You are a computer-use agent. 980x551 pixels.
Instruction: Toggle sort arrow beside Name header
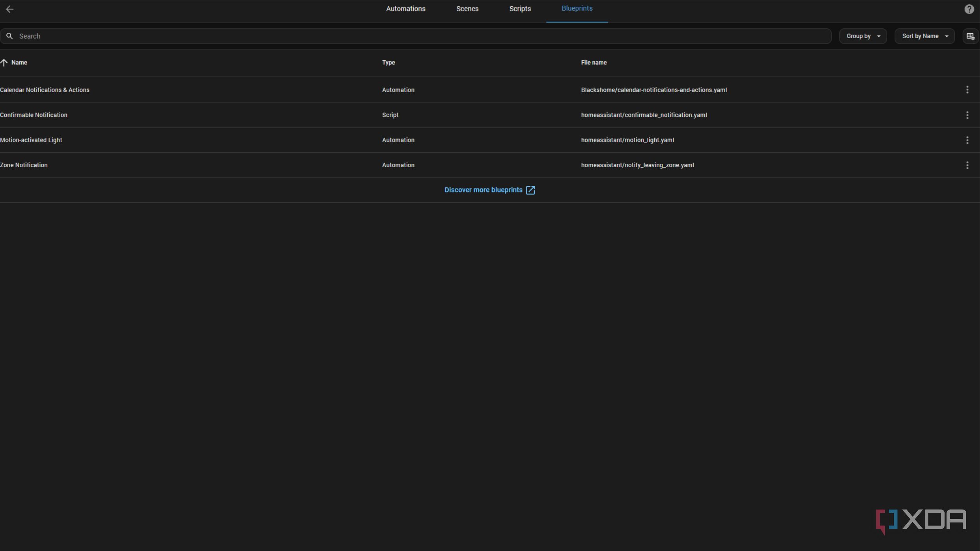[4, 63]
